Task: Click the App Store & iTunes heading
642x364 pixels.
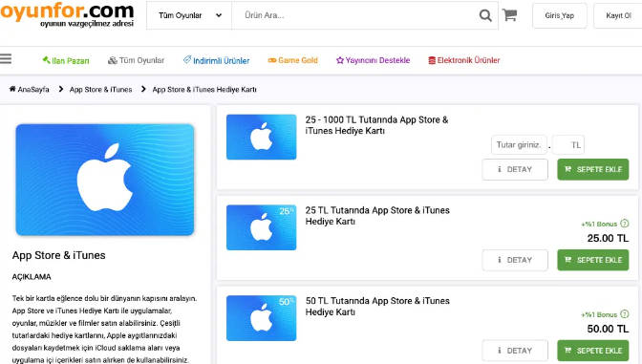Action: [58, 255]
